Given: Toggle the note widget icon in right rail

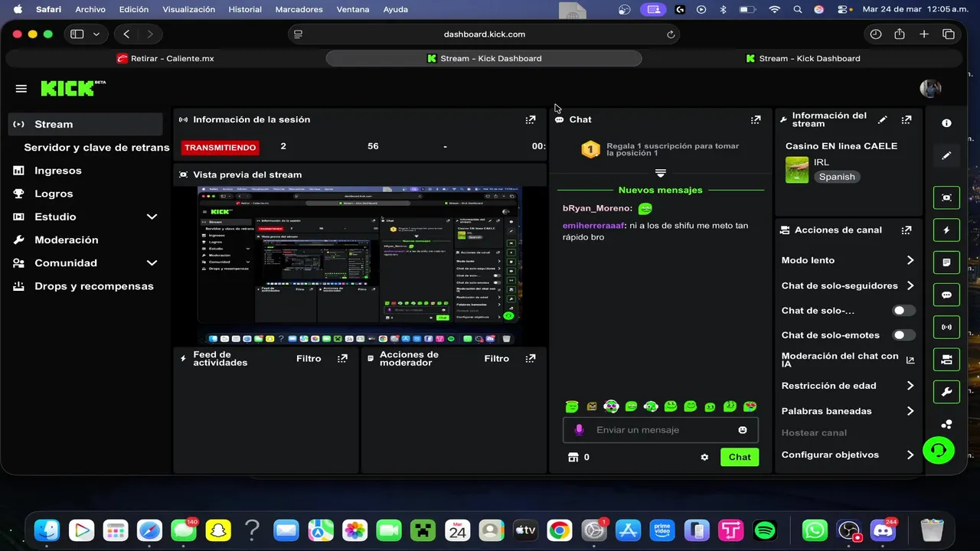Looking at the screenshot, I should pyautogui.click(x=946, y=262).
